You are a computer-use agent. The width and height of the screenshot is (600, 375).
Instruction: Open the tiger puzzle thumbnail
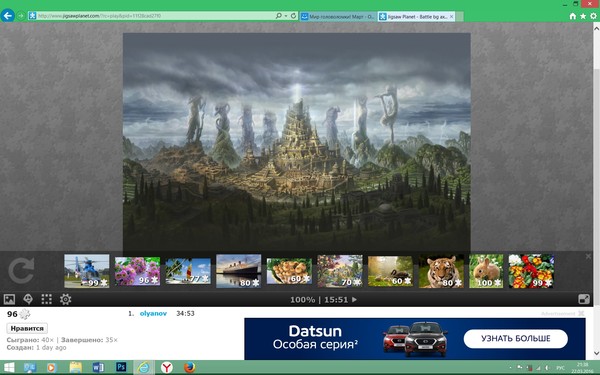tap(441, 271)
